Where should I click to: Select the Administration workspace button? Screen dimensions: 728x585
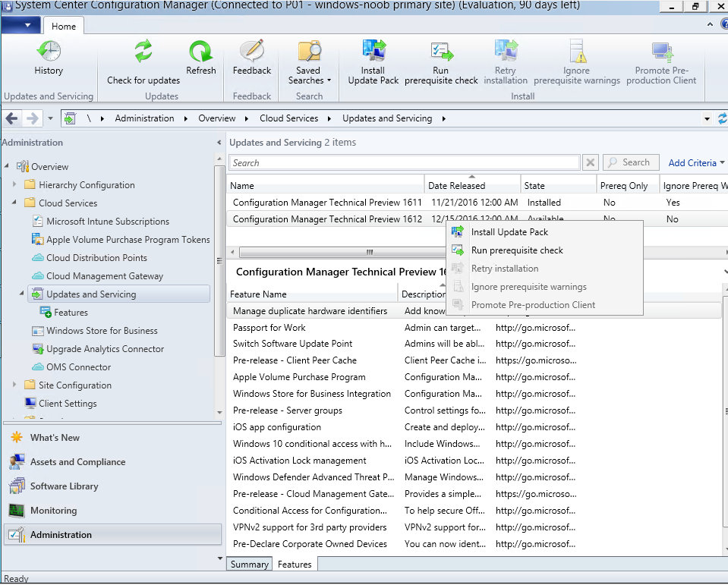click(113, 534)
